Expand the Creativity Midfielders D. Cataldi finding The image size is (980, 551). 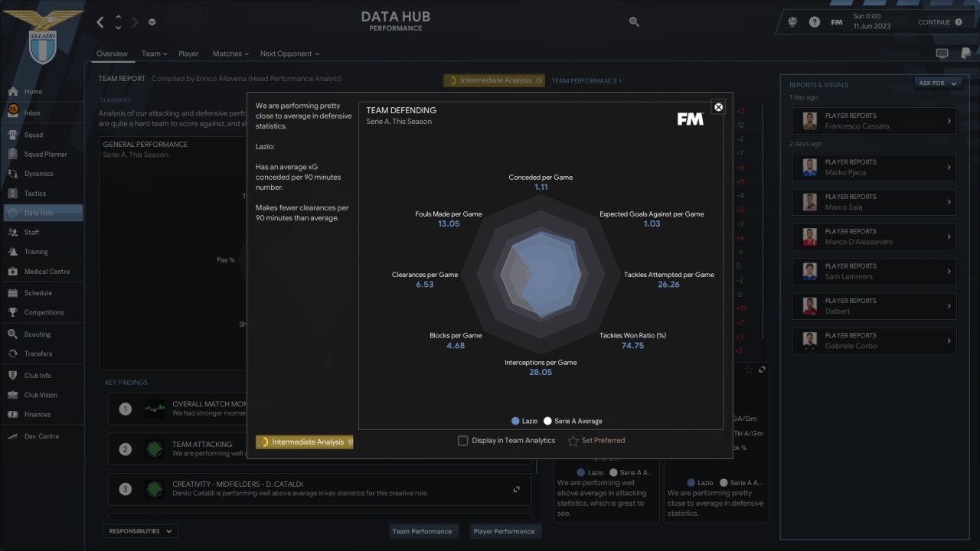[x=516, y=489]
